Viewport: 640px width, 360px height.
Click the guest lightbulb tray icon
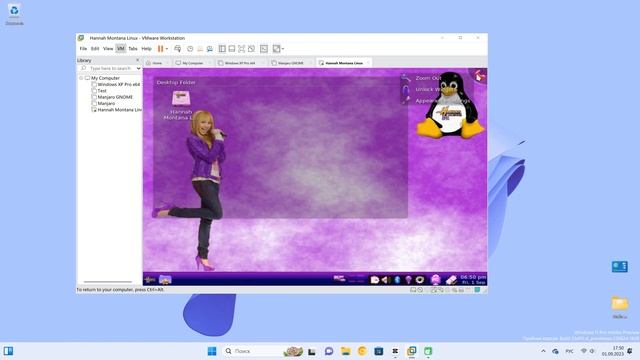pyautogui.click(x=408, y=280)
